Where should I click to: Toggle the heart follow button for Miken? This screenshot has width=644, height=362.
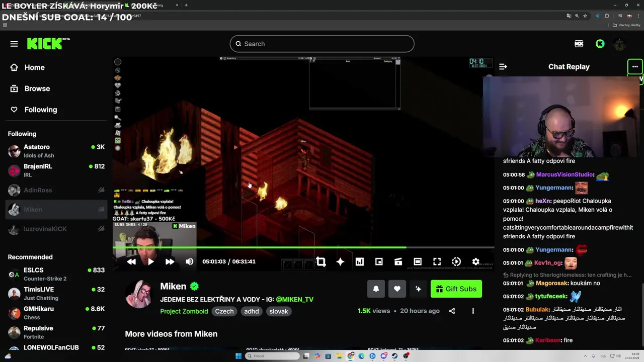tap(397, 289)
